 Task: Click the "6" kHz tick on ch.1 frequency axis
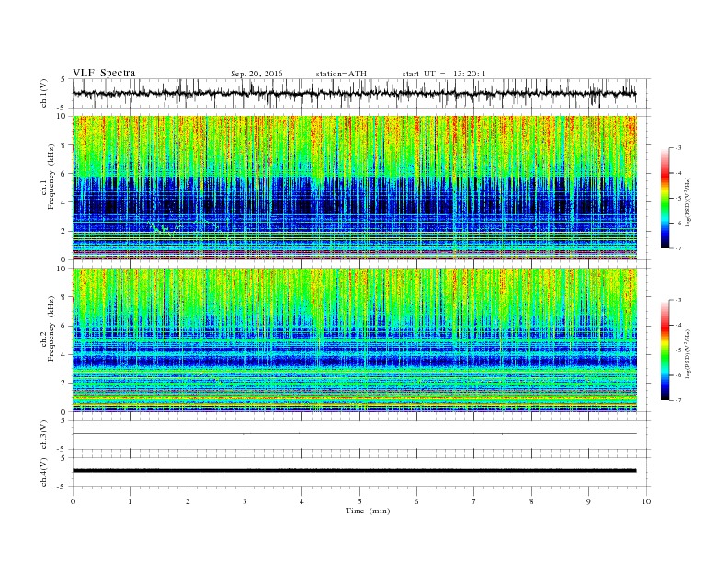click(x=63, y=174)
